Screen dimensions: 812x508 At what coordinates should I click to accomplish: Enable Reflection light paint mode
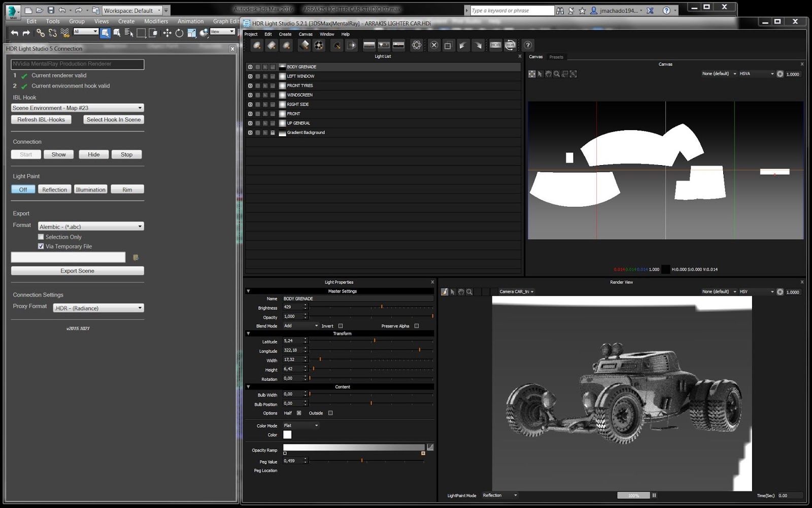point(54,189)
